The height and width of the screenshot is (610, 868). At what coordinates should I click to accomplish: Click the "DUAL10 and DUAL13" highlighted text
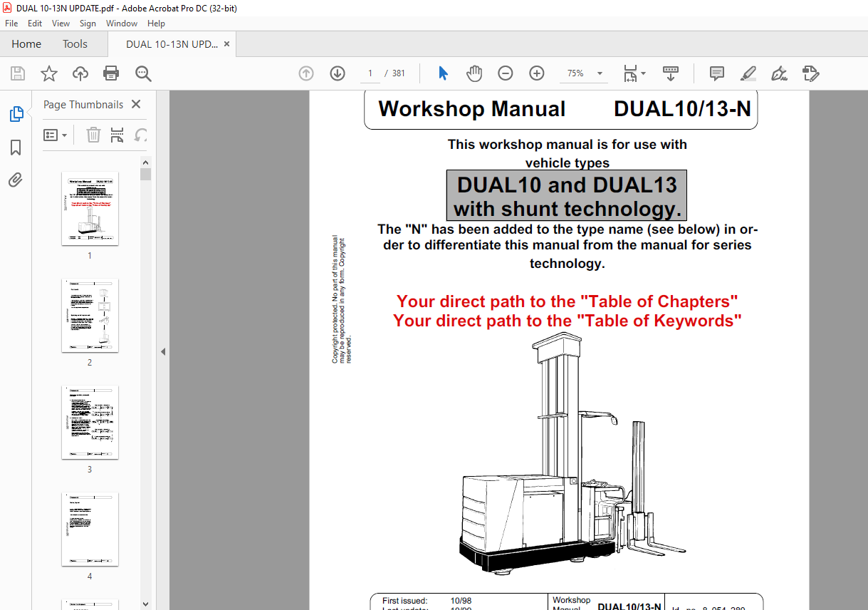click(567, 185)
